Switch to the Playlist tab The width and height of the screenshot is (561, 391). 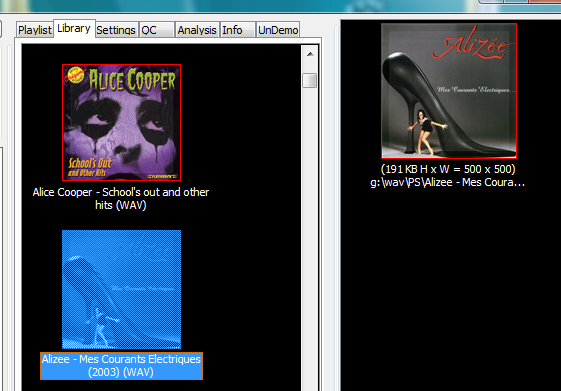click(34, 30)
